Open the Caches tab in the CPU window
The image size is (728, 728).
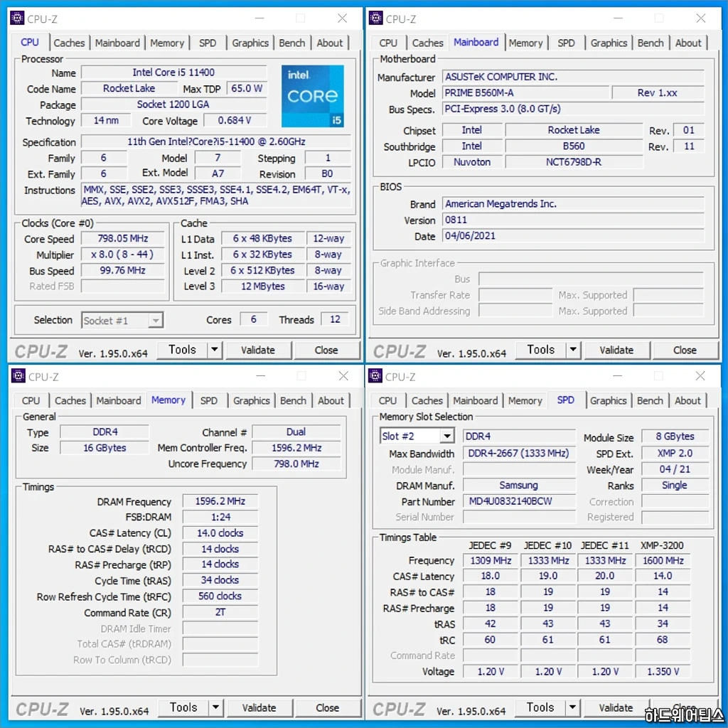[x=69, y=43]
